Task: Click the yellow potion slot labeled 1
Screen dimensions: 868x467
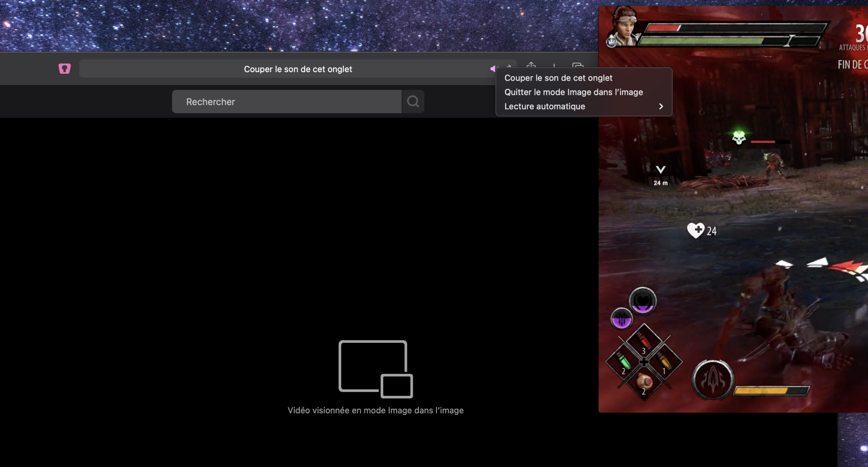Action: coord(664,362)
